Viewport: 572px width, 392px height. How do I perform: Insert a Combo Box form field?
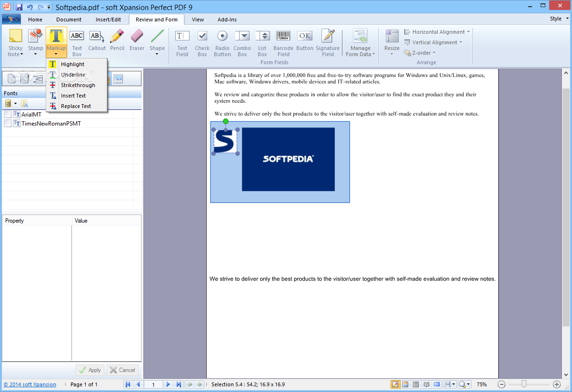(x=242, y=43)
